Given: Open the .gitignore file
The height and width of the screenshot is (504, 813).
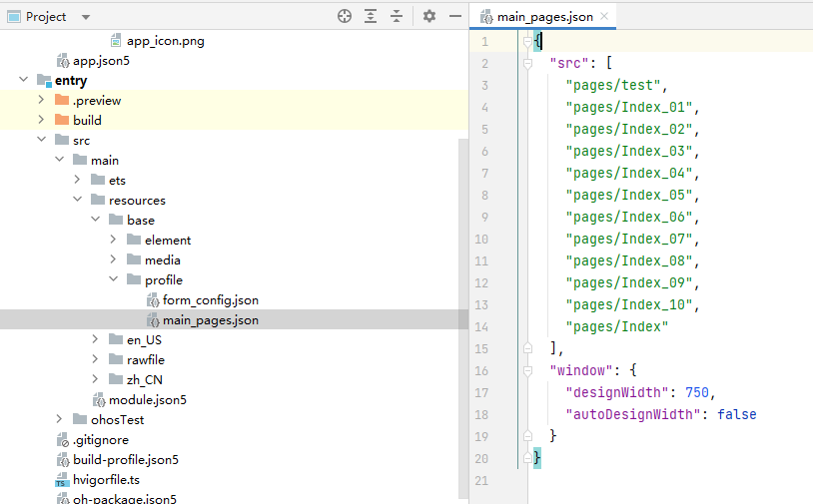Looking at the screenshot, I should click(101, 440).
